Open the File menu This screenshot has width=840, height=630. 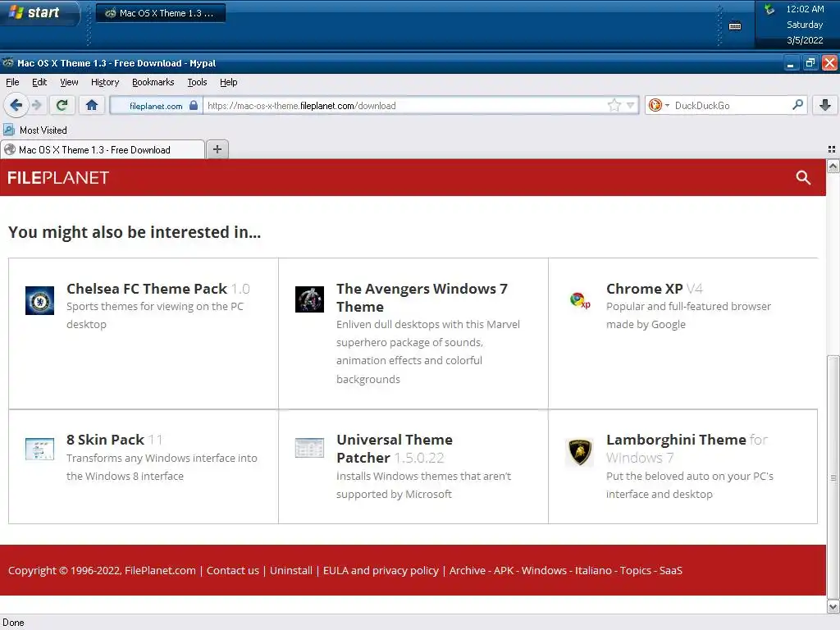(x=12, y=82)
